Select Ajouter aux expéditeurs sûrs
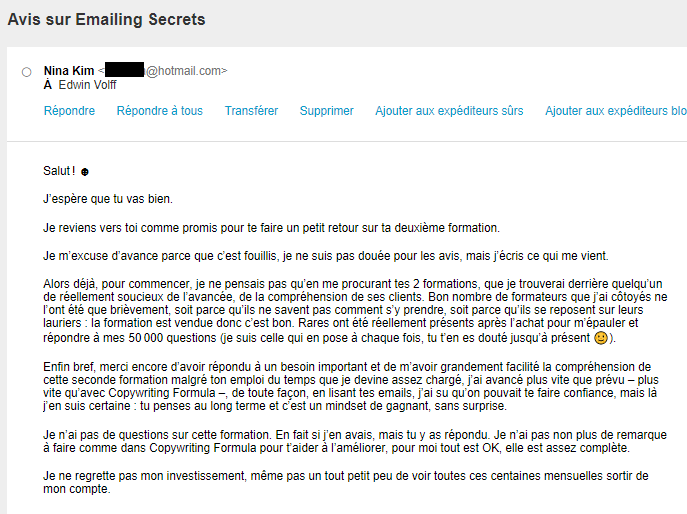The image size is (687, 514). click(x=449, y=111)
